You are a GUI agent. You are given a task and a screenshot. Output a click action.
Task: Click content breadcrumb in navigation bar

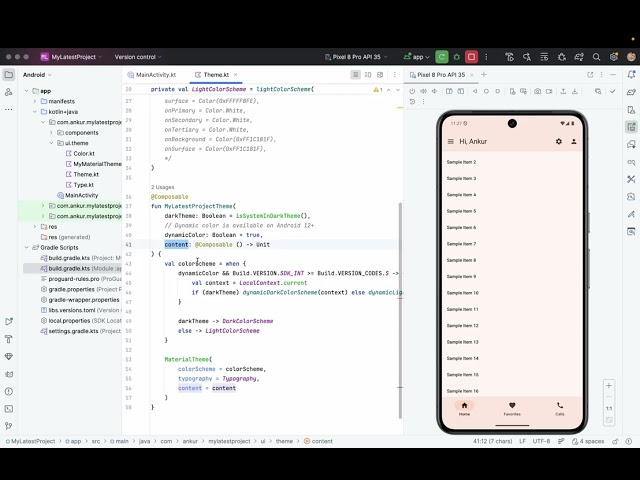[x=318, y=441]
